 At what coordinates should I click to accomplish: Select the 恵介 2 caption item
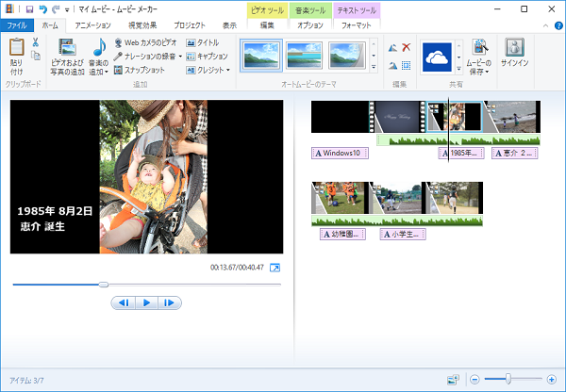point(515,153)
